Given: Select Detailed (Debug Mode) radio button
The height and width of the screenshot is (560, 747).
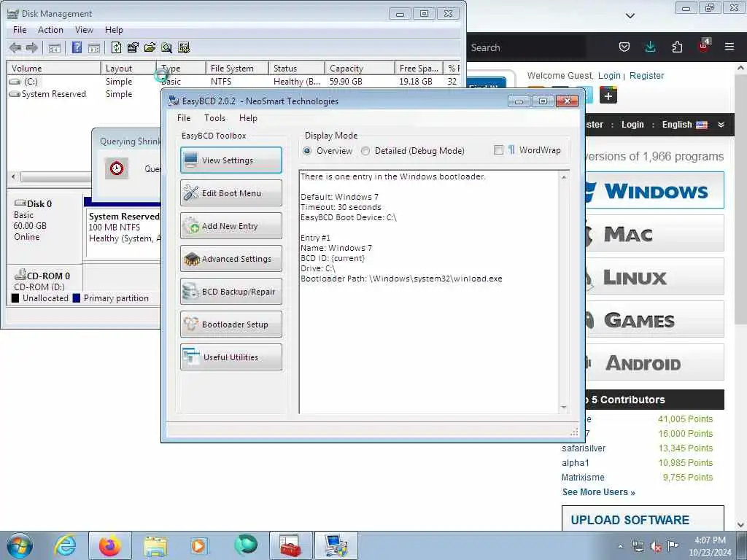Looking at the screenshot, I should [365, 151].
